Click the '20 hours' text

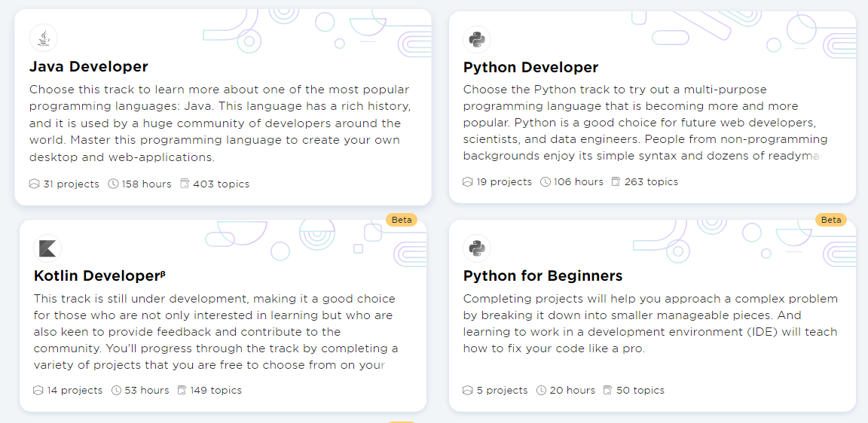pyautogui.click(x=573, y=391)
